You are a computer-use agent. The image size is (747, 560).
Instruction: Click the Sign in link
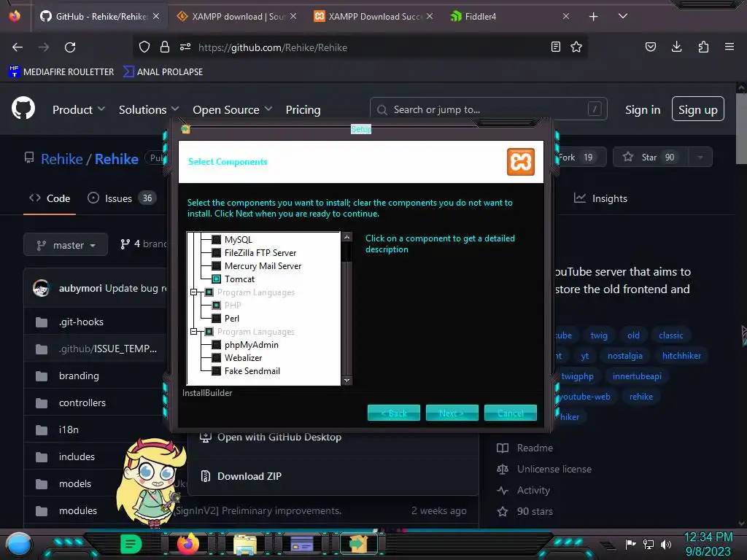643,110
